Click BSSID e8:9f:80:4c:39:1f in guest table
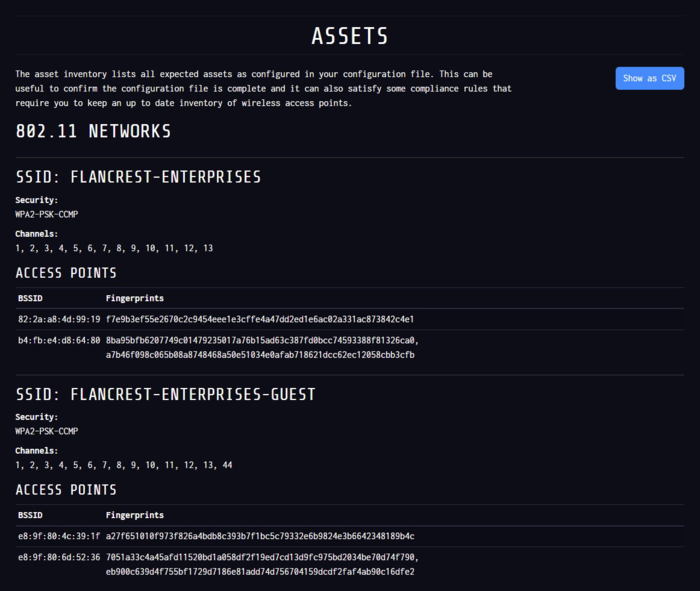Viewport: 700px width, 591px height. point(59,536)
